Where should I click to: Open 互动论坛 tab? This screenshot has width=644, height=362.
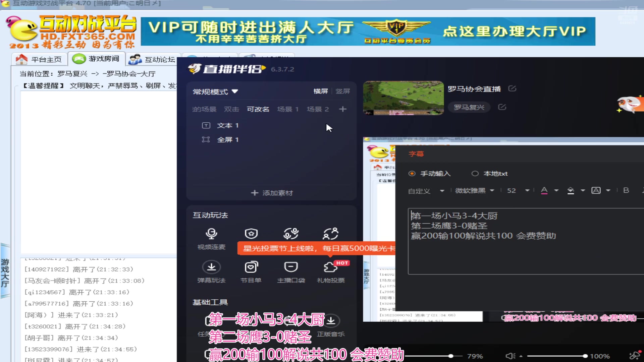[x=153, y=59]
